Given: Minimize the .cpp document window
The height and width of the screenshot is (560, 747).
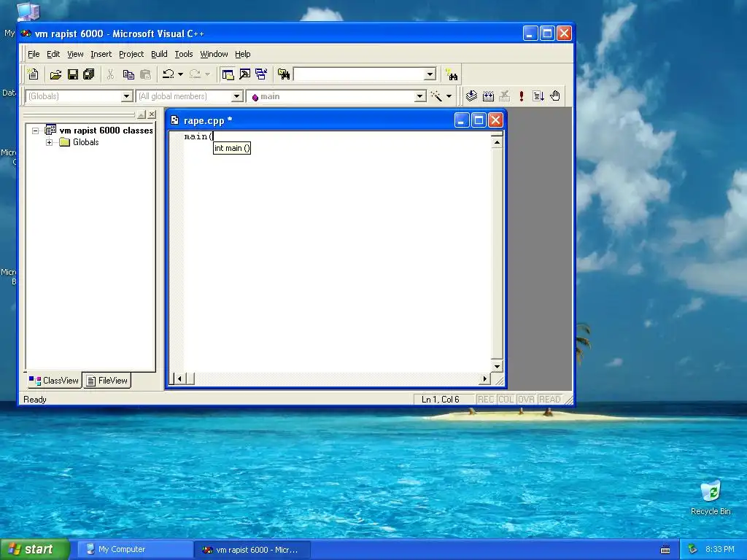Looking at the screenshot, I should coord(461,120).
